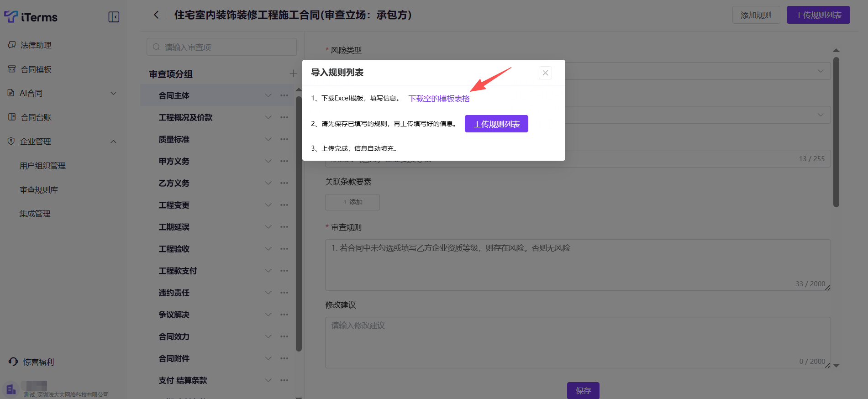
Task: Close the 导入规则列表 dialog
Action: 545,73
